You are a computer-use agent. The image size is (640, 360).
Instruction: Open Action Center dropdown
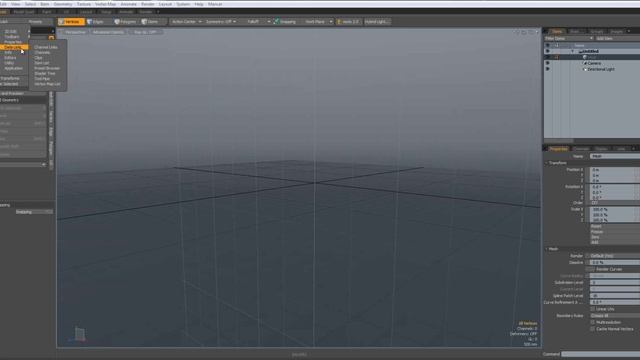click(x=187, y=22)
